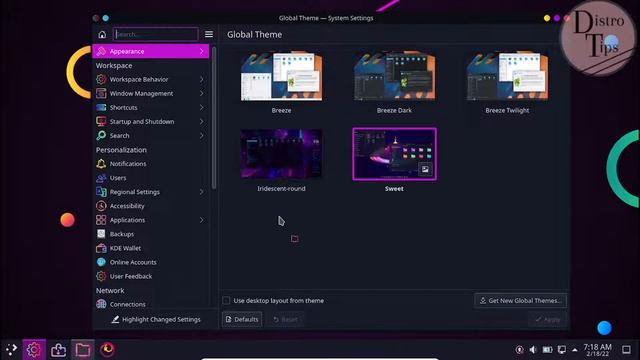
Task: Open the Notifications settings entry
Action: [x=151, y=164]
